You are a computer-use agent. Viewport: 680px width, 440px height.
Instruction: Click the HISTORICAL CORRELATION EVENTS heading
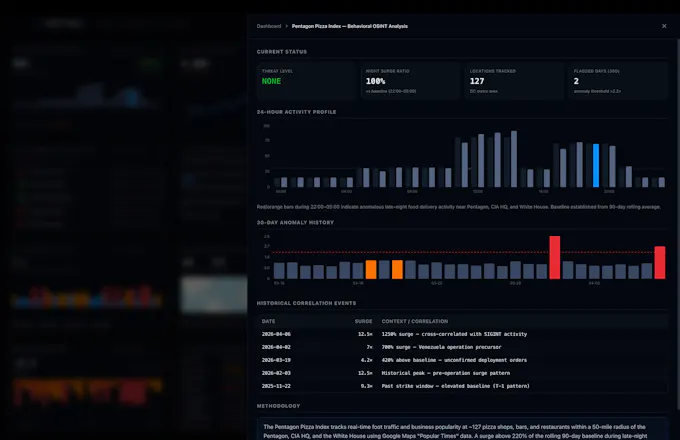(306, 303)
